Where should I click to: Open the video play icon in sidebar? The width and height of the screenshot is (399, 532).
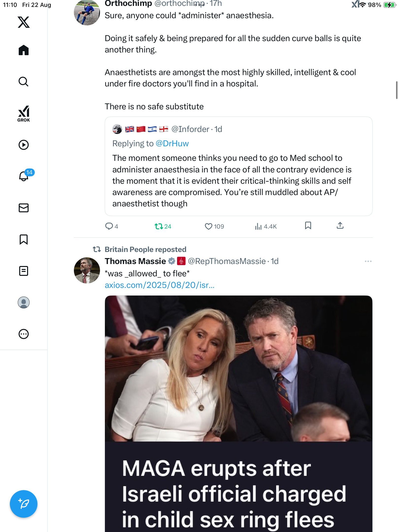(24, 145)
